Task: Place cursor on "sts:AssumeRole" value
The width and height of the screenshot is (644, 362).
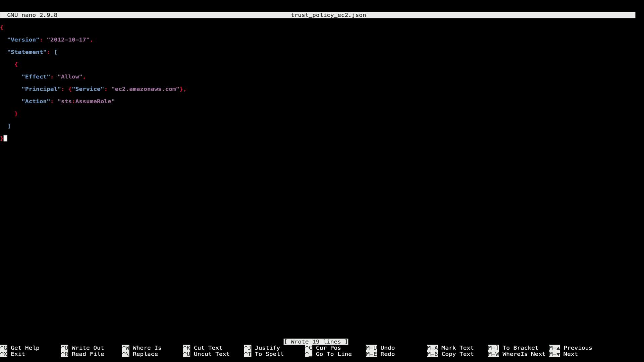Action: pos(86,102)
